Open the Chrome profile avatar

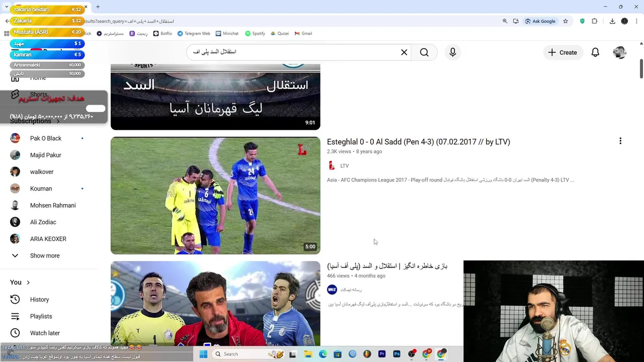click(624, 21)
